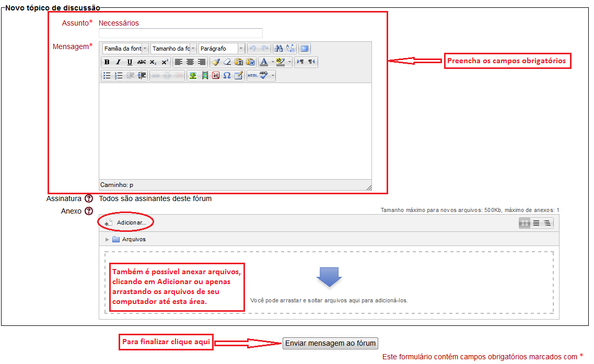Expand the Arquivos folder tree

pyautogui.click(x=108, y=240)
